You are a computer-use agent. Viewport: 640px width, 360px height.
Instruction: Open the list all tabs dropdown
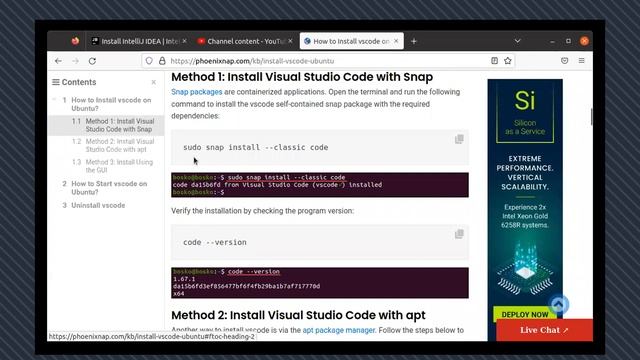(x=518, y=41)
